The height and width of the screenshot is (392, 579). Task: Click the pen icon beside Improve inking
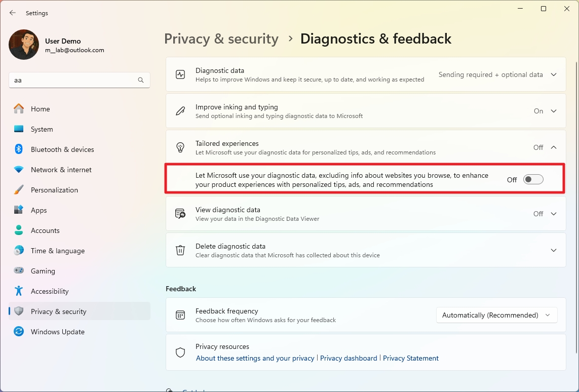click(x=180, y=111)
